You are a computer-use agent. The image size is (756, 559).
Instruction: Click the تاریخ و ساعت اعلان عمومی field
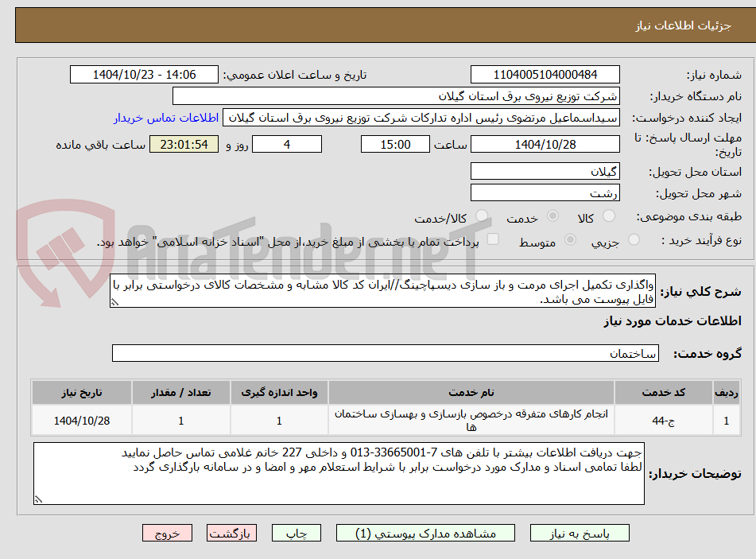pos(143,73)
